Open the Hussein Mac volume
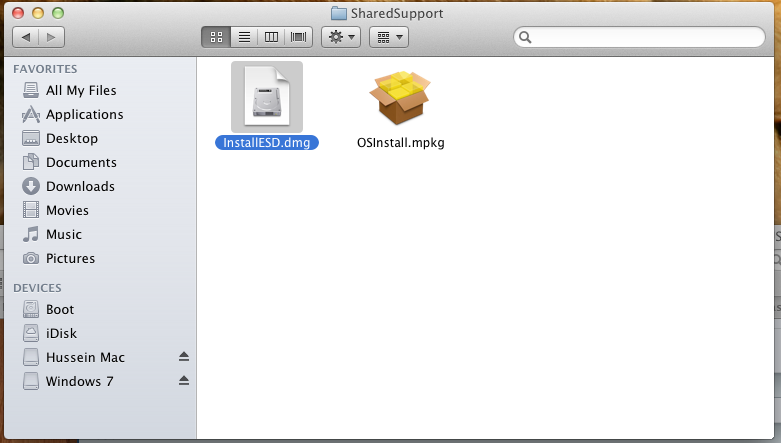This screenshot has width=781, height=443. (x=85, y=357)
